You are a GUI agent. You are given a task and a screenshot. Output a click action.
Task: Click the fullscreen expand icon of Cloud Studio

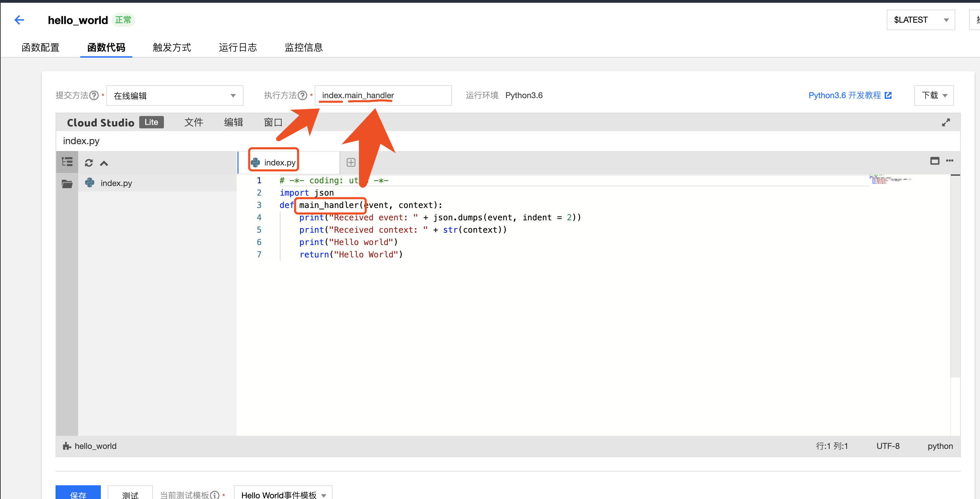coord(946,122)
